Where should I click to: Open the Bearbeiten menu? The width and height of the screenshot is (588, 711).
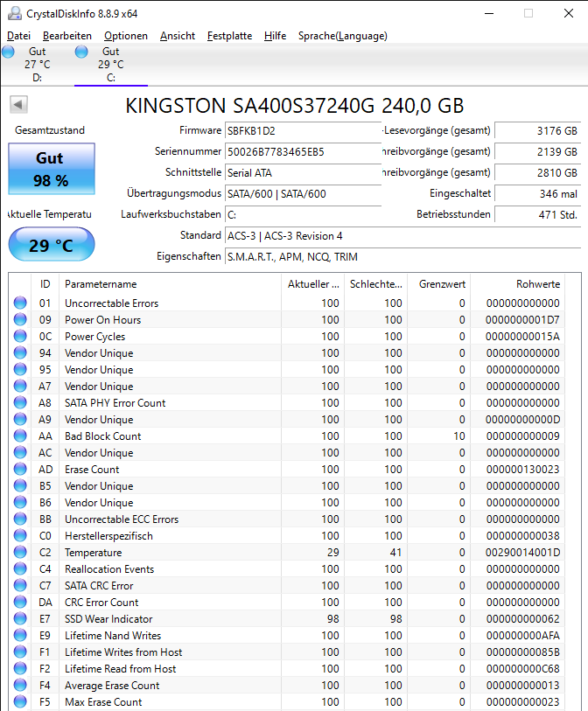pos(67,36)
